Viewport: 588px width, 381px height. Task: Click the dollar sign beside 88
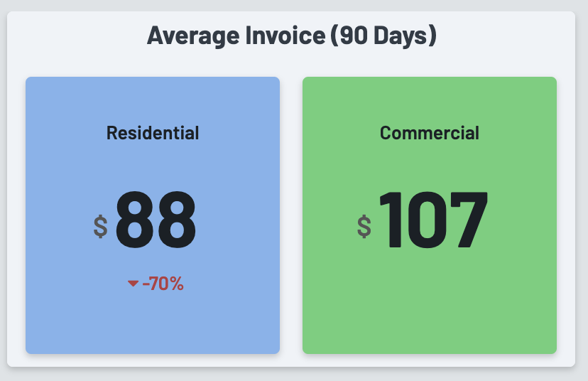pyautogui.click(x=101, y=226)
